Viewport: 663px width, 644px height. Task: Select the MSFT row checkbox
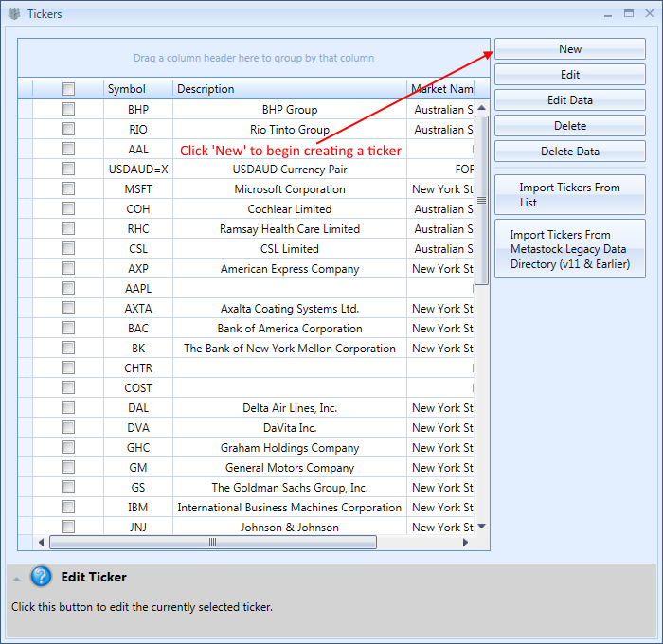[x=68, y=188]
